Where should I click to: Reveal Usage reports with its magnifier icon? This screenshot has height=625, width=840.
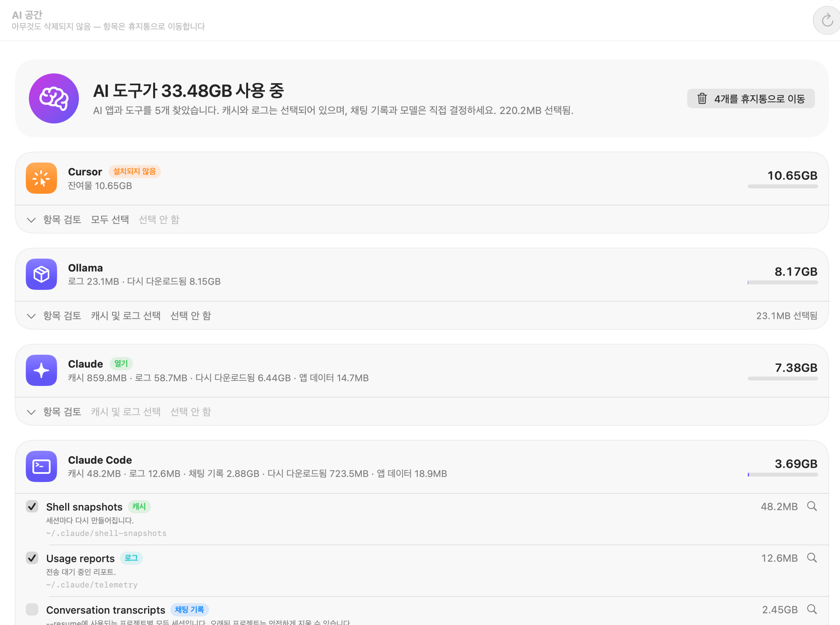812,558
